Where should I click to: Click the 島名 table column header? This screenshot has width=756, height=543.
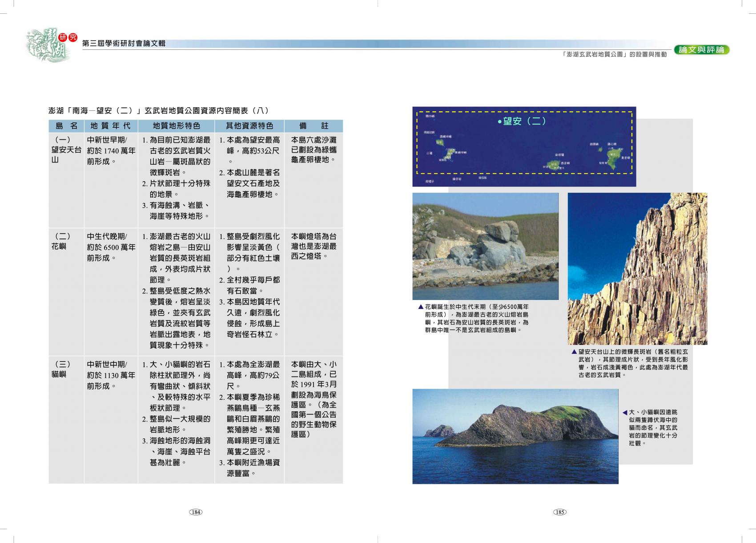coord(66,126)
